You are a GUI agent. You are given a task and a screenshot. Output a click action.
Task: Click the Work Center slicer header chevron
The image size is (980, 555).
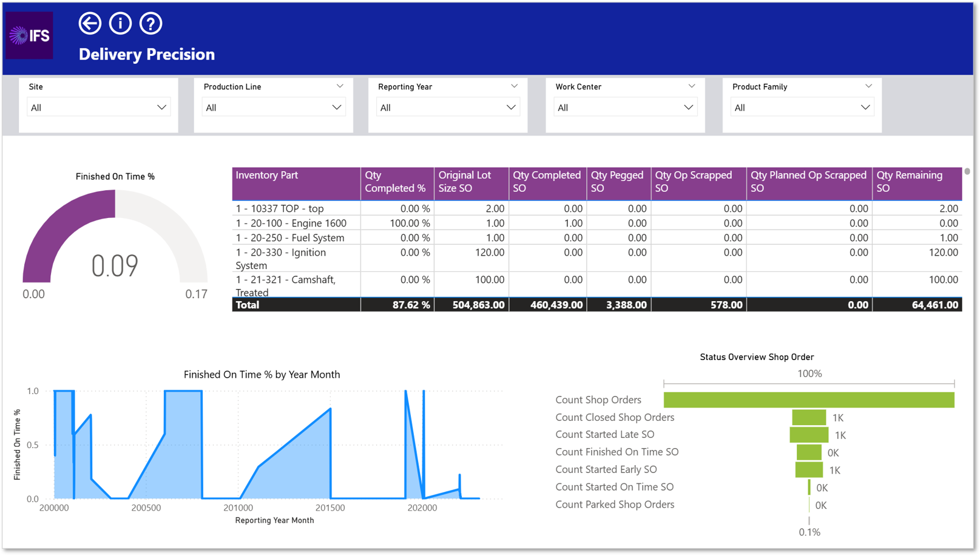point(691,86)
